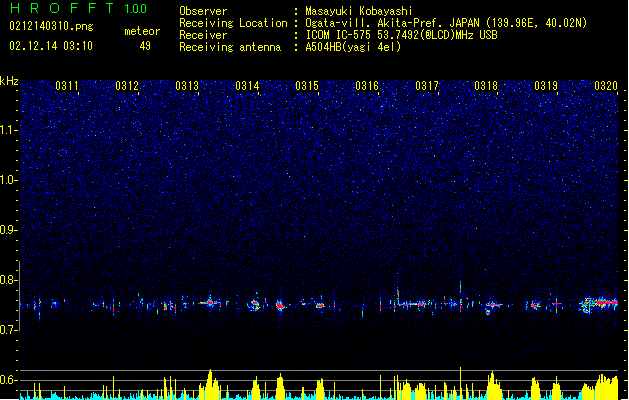
Task: Click the 'meteor' label
Action: click(x=142, y=31)
